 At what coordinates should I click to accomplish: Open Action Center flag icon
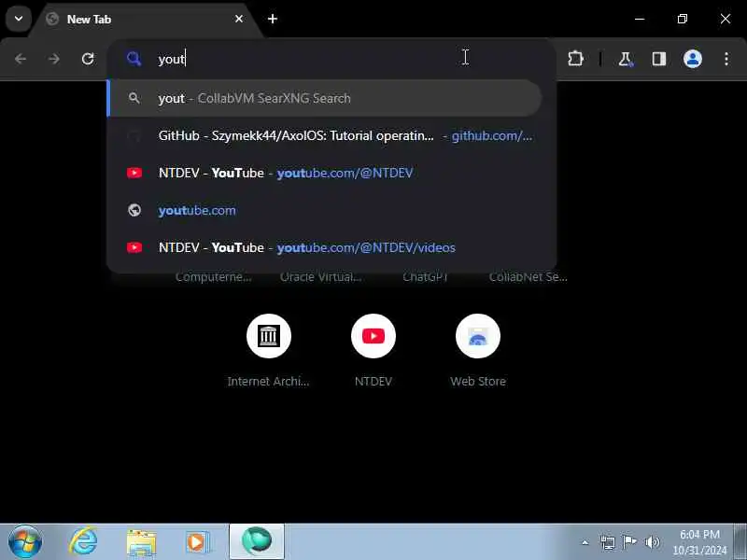[x=629, y=542]
